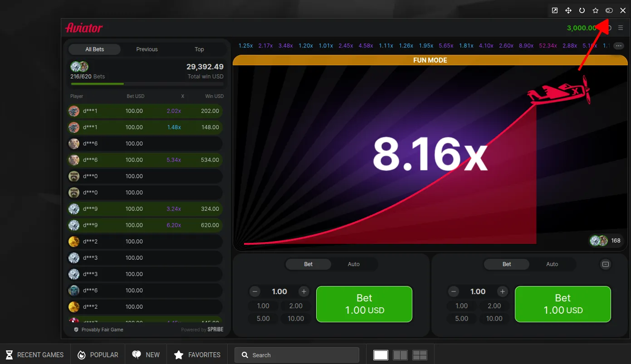
Task: Click the 1.25x multiplier in round history
Action: point(245,46)
